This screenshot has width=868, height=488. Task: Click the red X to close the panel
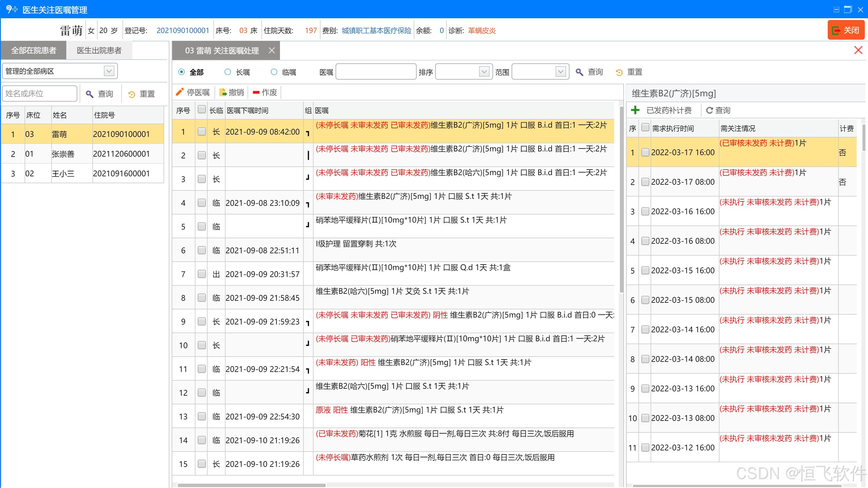858,51
